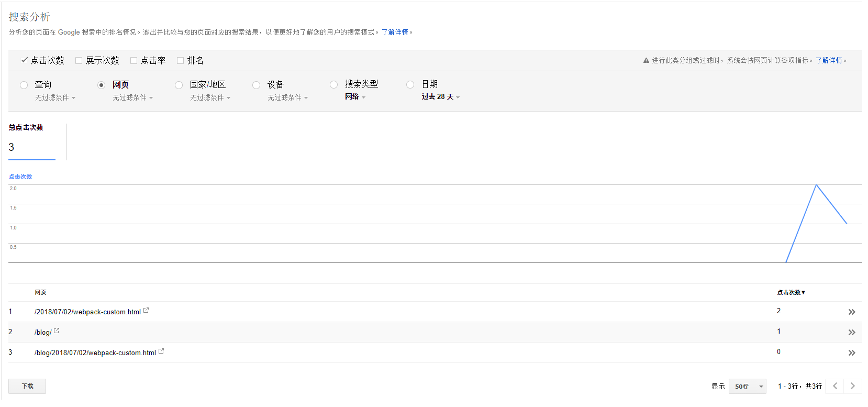This screenshot has height=407, width=868.
Task: Open 设备 filter dropdown
Action: (288, 97)
